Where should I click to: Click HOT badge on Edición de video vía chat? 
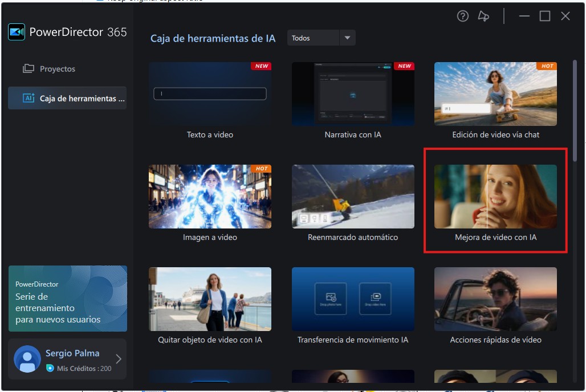547,66
